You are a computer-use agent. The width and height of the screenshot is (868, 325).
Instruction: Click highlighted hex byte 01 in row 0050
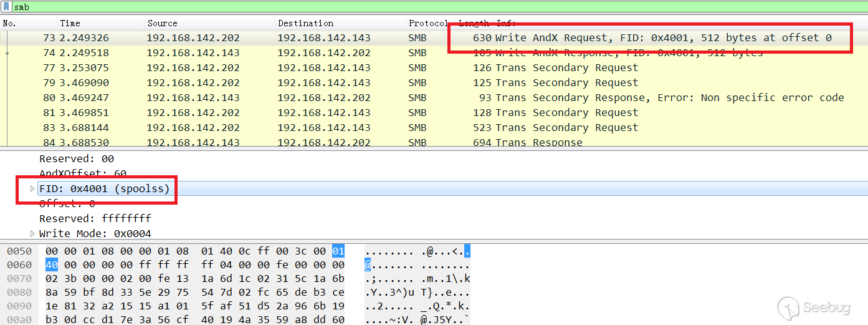tap(338, 251)
